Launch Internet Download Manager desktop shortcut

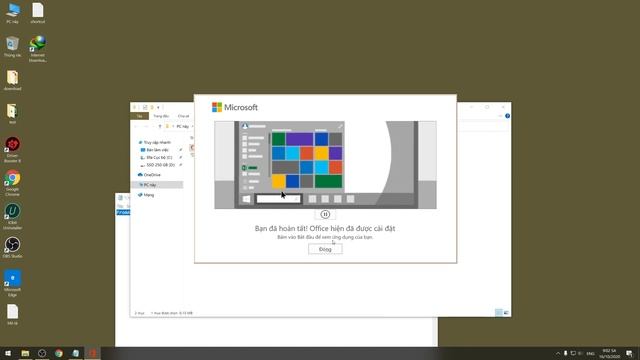[38, 49]
